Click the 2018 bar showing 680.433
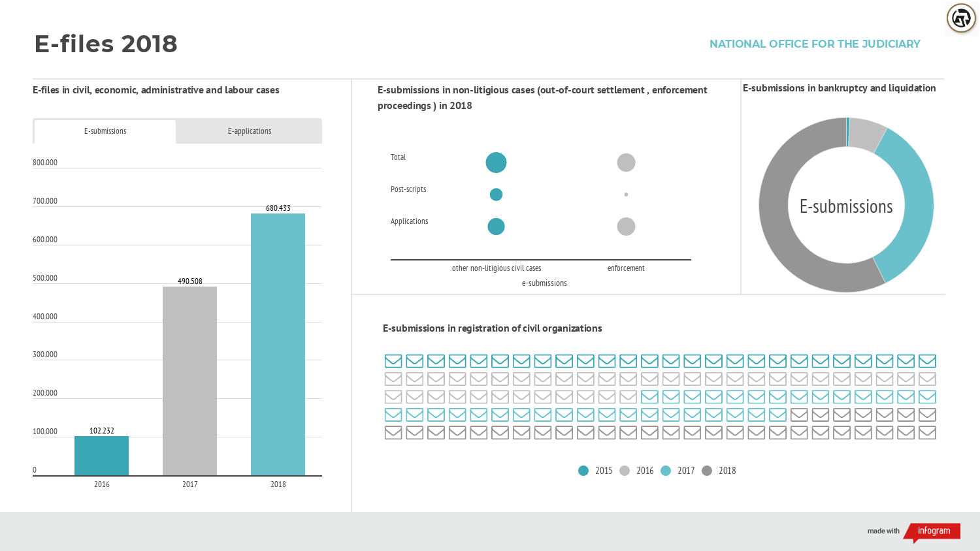980x551 pixels. point(278,345)
